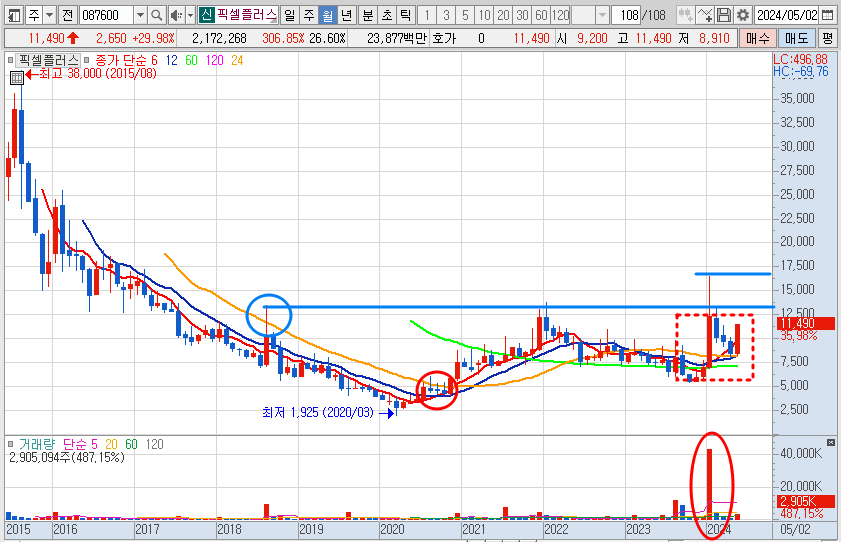The width and height of the screenshot is (841, 542).
Task: Click the magnifier stock search icon
Action: click(156, 15)
